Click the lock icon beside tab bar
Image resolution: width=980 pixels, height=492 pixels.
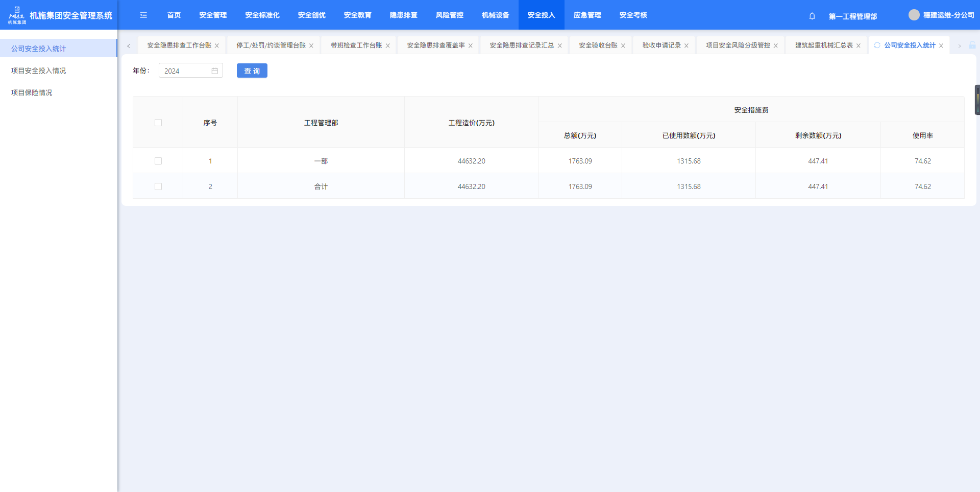(x=972, y=45)
